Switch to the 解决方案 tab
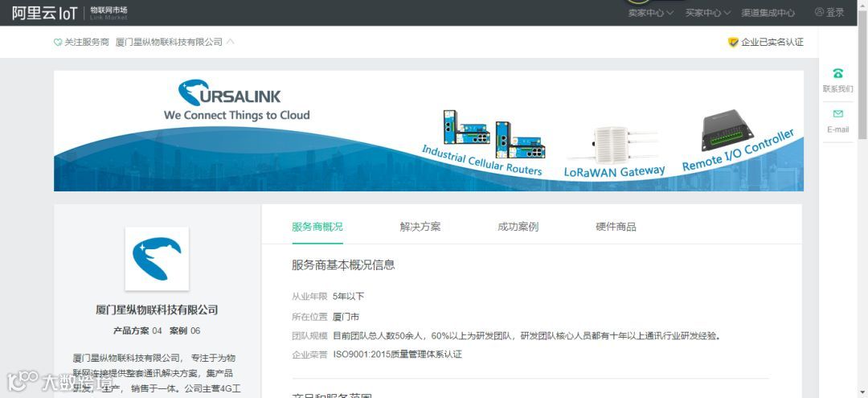 point(420,227)
